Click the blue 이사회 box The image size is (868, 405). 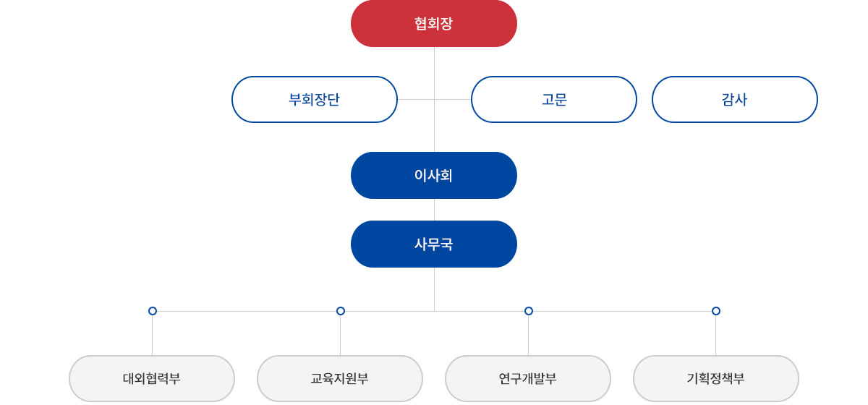point(434,175)
